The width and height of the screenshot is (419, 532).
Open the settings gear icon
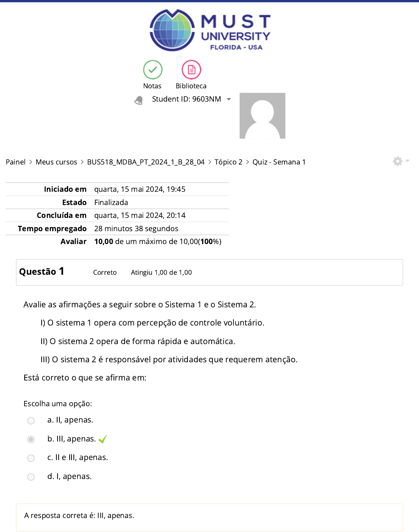click(397, 161)
